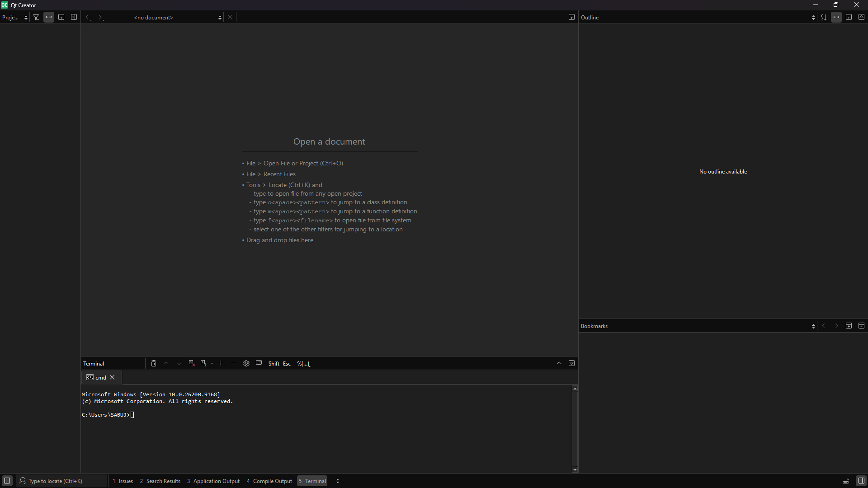
Task: Open the Projects view selector dropdown
Action: pos(15,17)
